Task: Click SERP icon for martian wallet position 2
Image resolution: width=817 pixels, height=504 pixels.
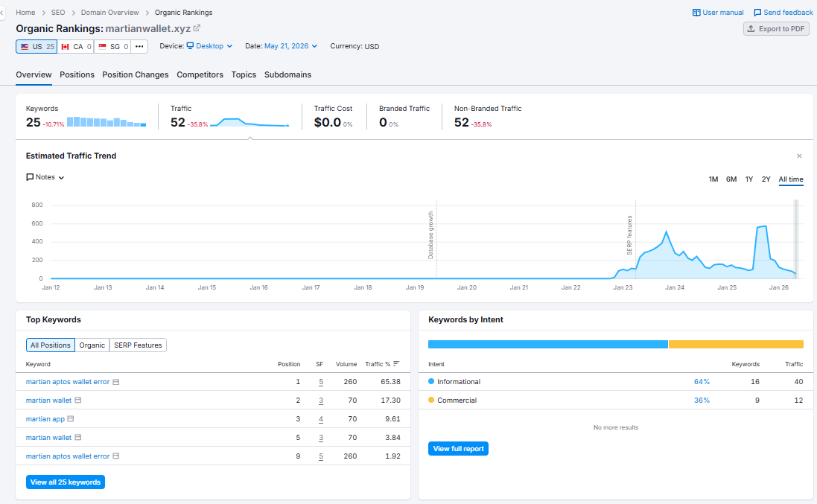Action: pyautogui.click(x=78, y=401)
